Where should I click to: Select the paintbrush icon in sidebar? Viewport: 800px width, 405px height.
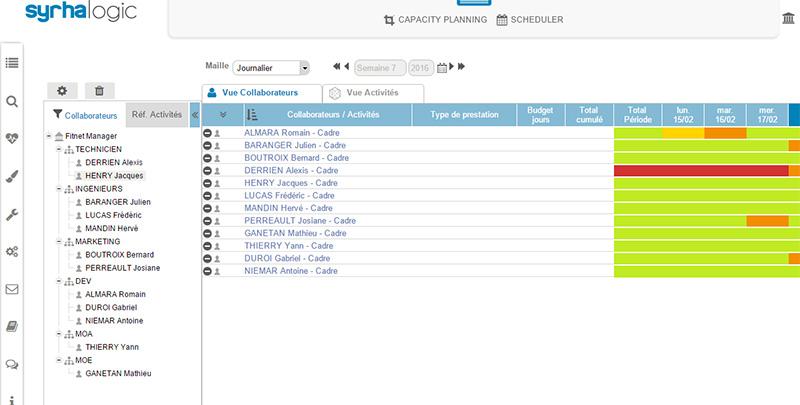pos(12,176)
